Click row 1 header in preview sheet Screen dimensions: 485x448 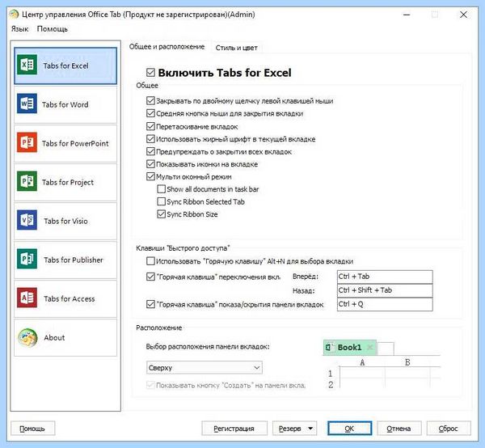[x=331, y=374]
